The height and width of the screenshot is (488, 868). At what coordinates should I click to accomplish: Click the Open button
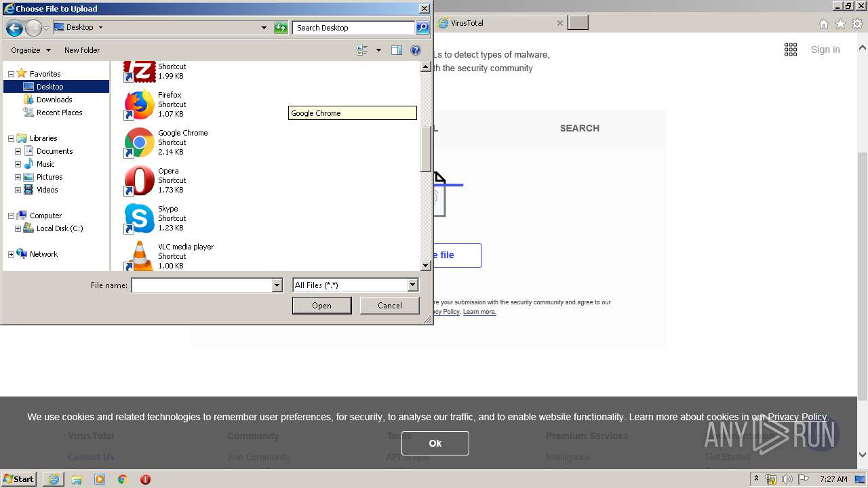[321, 306]
